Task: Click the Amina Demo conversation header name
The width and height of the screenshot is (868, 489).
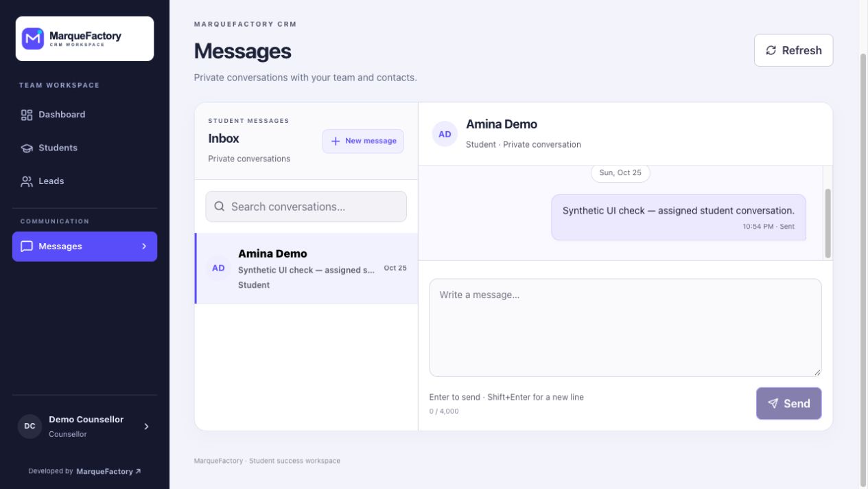Action: 502,124
